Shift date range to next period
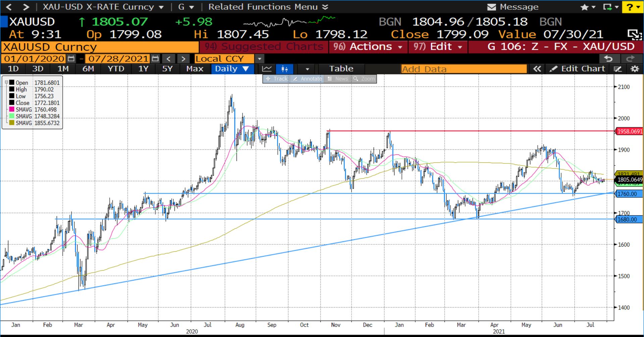 183,59
